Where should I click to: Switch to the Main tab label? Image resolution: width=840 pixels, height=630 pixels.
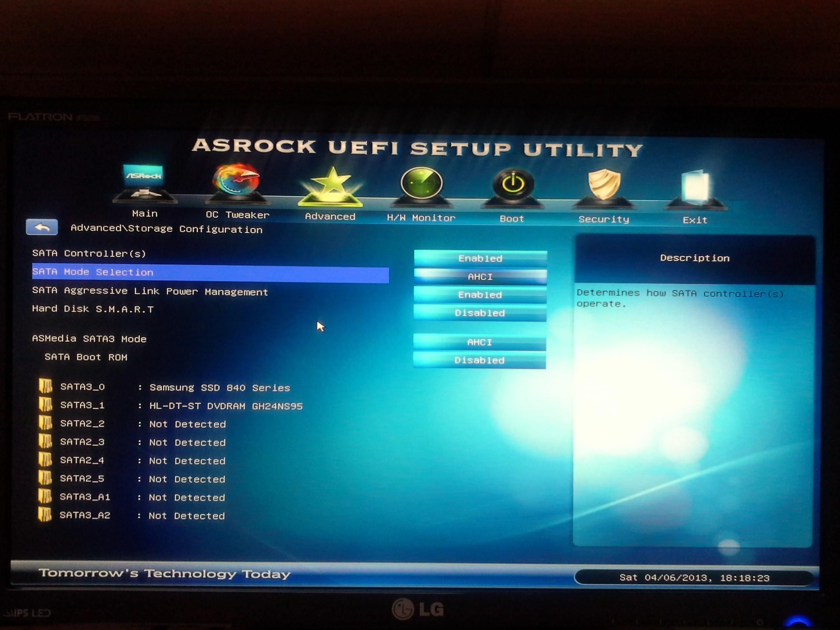[145, 214]
